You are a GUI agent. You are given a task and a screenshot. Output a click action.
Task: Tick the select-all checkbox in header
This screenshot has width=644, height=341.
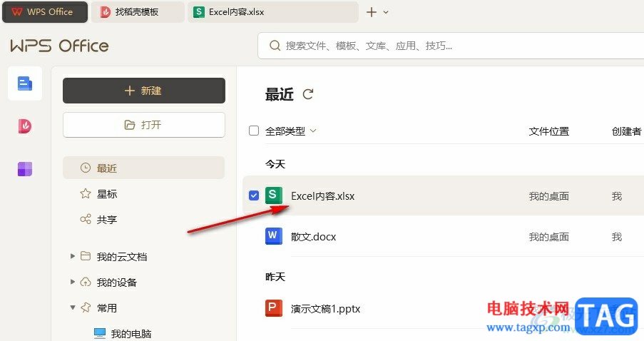point(254,131)
